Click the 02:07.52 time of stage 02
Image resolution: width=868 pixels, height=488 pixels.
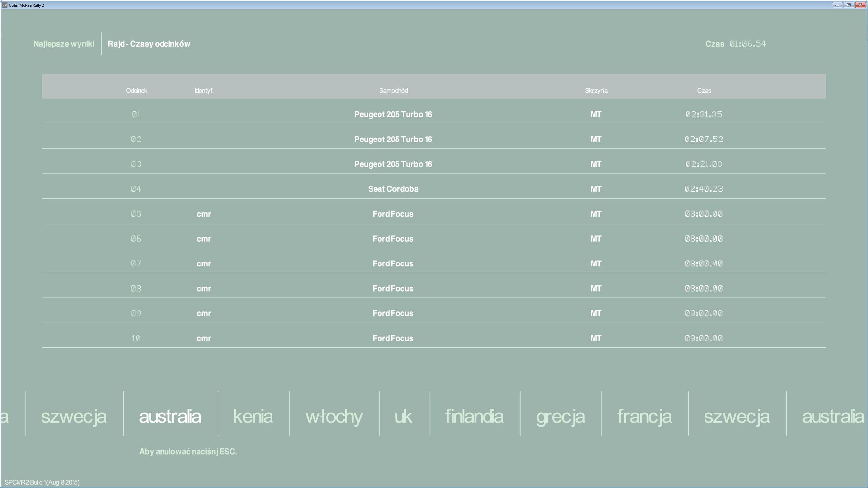pyautogui.click(x=704, y=139)
